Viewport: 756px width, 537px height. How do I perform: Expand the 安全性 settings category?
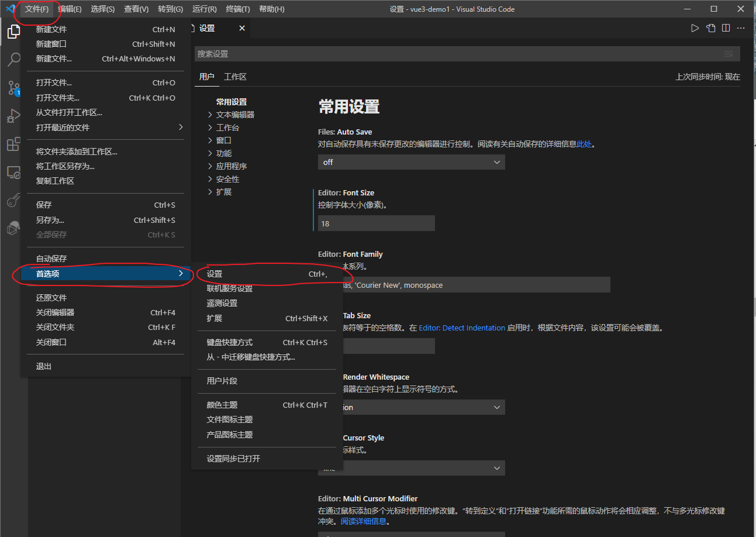tap(223, 179)
